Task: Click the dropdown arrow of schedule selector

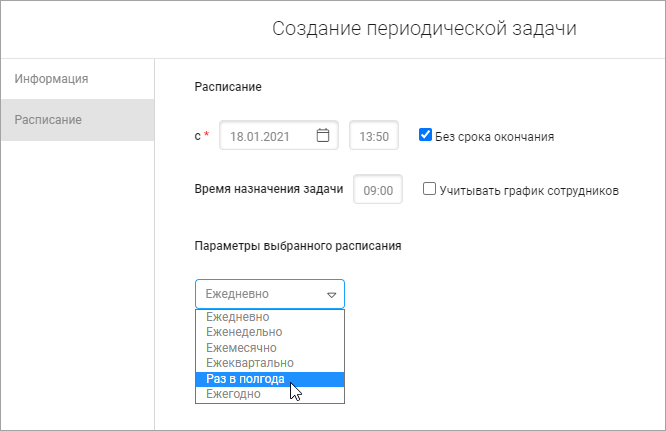Action: point(331,295)
